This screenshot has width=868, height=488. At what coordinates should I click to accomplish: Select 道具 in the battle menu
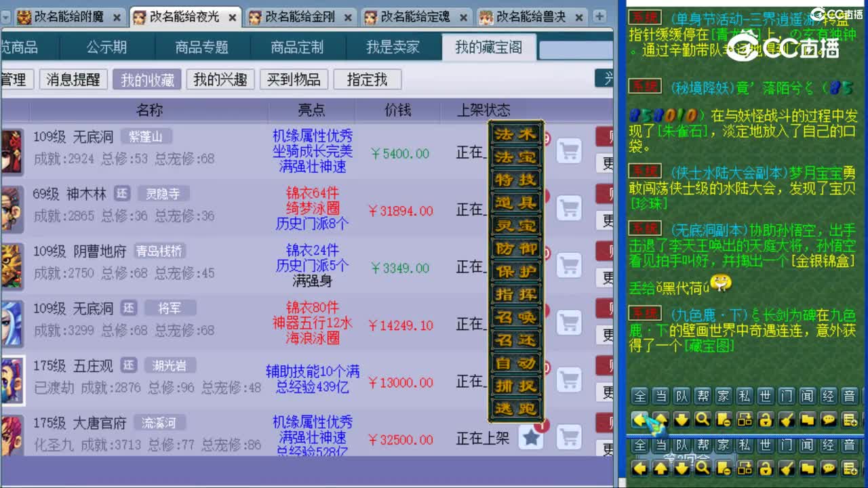coord(516,203)
